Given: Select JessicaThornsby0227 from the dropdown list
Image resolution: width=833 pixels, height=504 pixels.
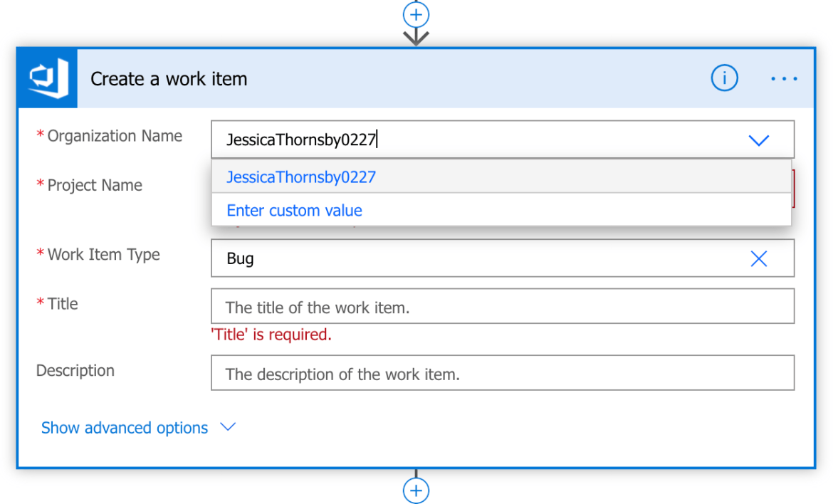Looking at the screenshot, I should tap(301, 177).
